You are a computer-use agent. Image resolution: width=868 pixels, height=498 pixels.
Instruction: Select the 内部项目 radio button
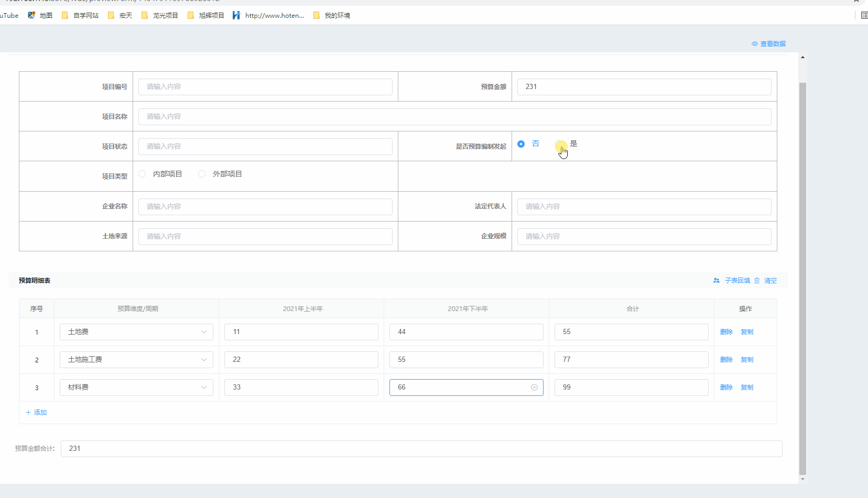point(142,174)
